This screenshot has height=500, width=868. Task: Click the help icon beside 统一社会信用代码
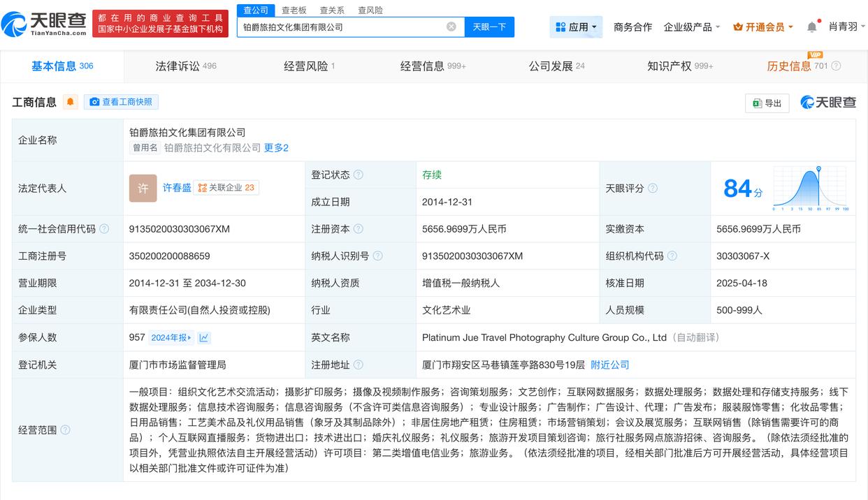pos(104,229)
